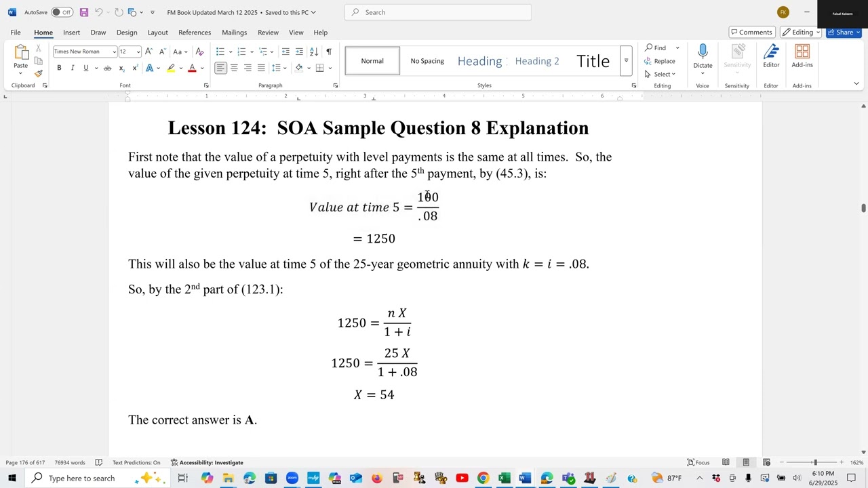Click the Share button

(844, 32)
